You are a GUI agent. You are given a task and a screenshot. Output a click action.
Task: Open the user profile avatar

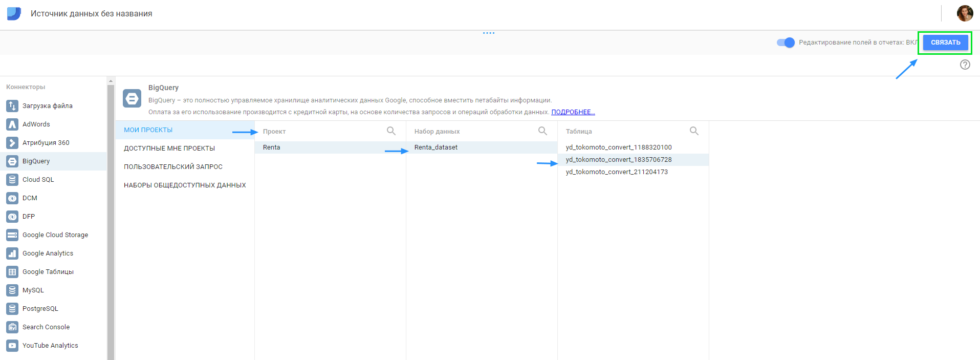(965, 13)
